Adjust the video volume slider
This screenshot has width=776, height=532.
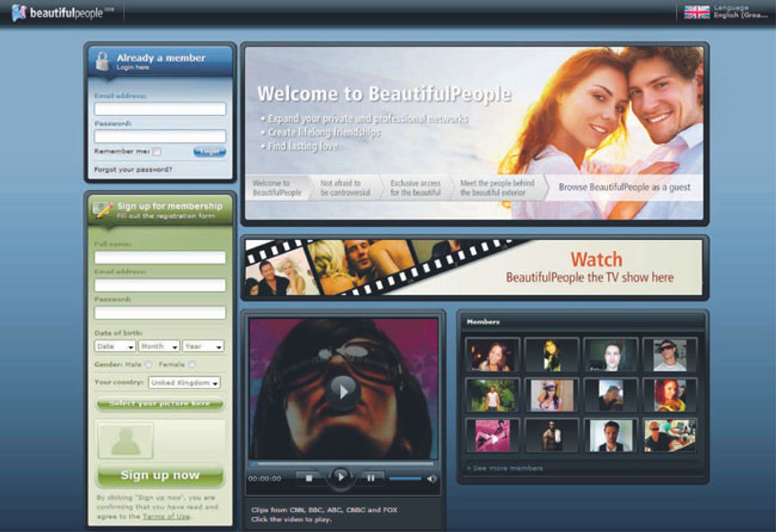405,479
